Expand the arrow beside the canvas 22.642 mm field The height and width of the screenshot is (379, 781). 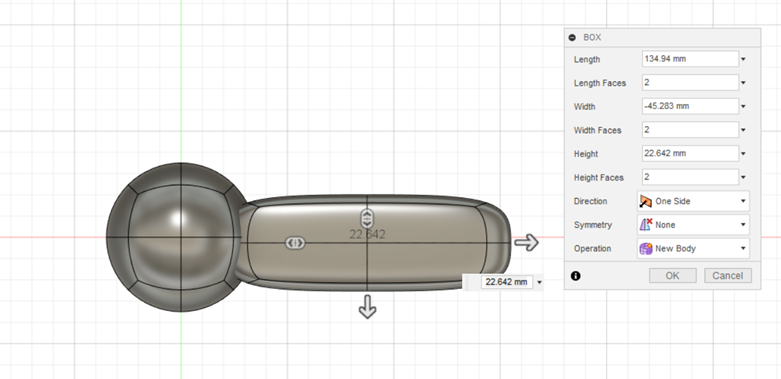[539, 283]
